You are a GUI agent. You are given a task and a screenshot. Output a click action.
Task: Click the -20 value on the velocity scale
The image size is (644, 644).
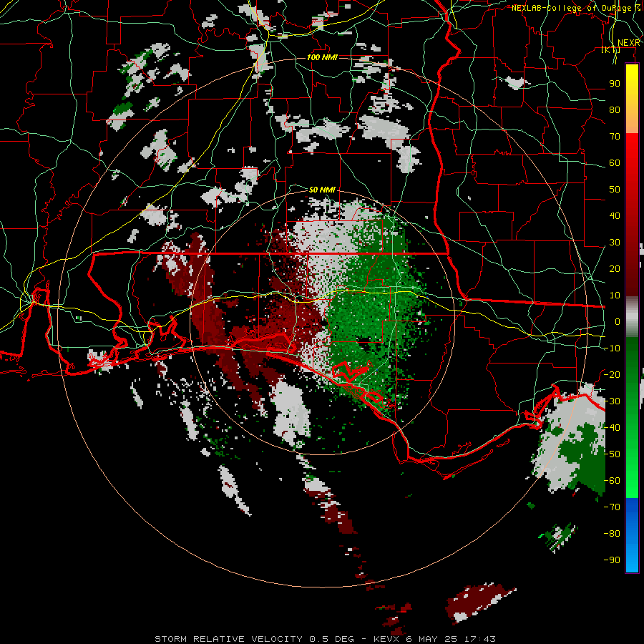(612, 375)
